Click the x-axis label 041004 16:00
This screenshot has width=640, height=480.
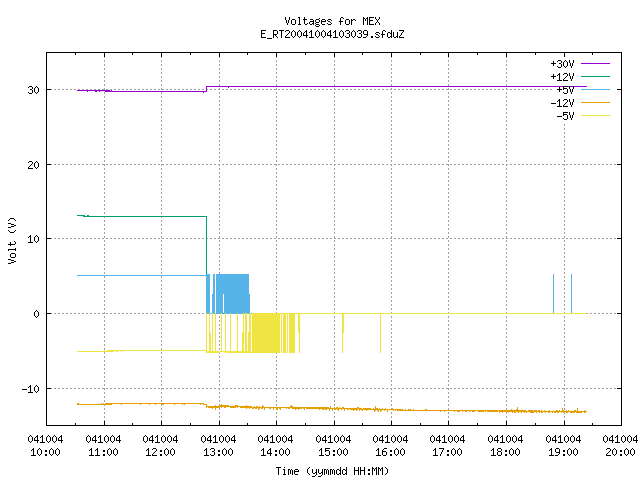coord(391,446)
